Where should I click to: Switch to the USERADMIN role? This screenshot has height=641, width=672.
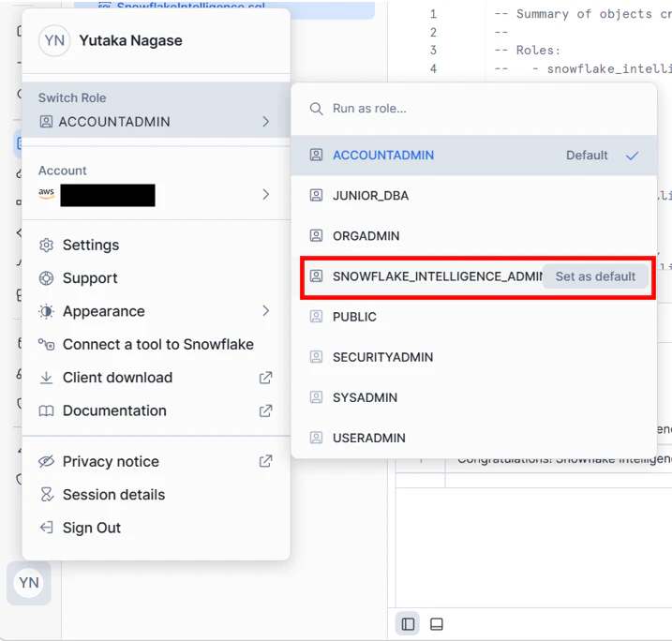click(473, 438)
